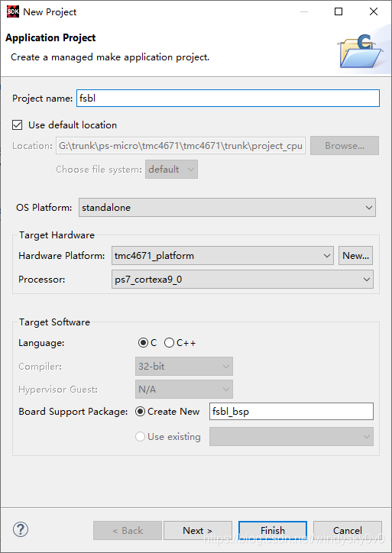
Task: Minimize the New Project window
Action: (304, 11)
